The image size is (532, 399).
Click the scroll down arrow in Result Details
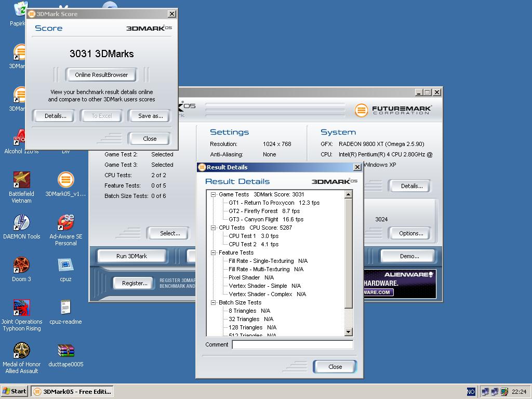pyautogui.click(x=349, y=332)
